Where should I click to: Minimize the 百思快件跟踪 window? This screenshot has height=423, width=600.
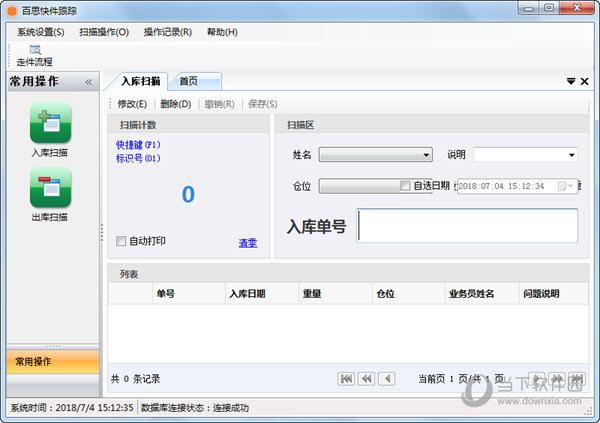(529, 8)
